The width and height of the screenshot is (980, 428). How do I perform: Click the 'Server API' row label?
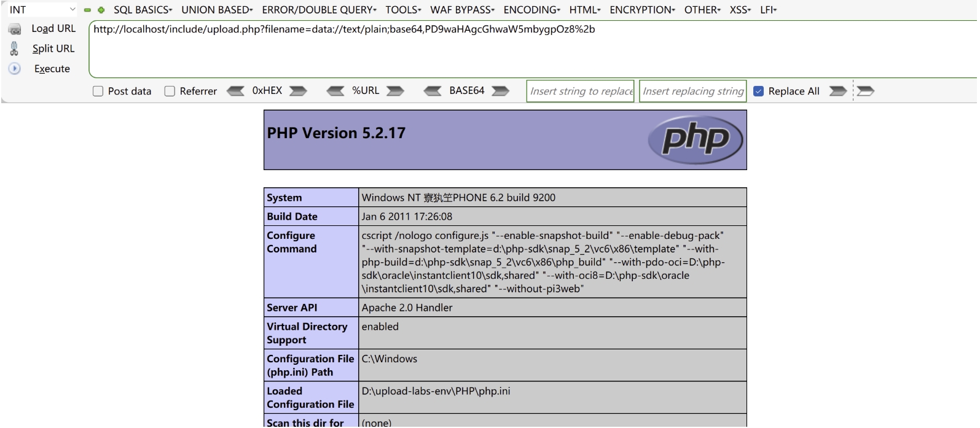pyautogui.click(x=292, y=308)
